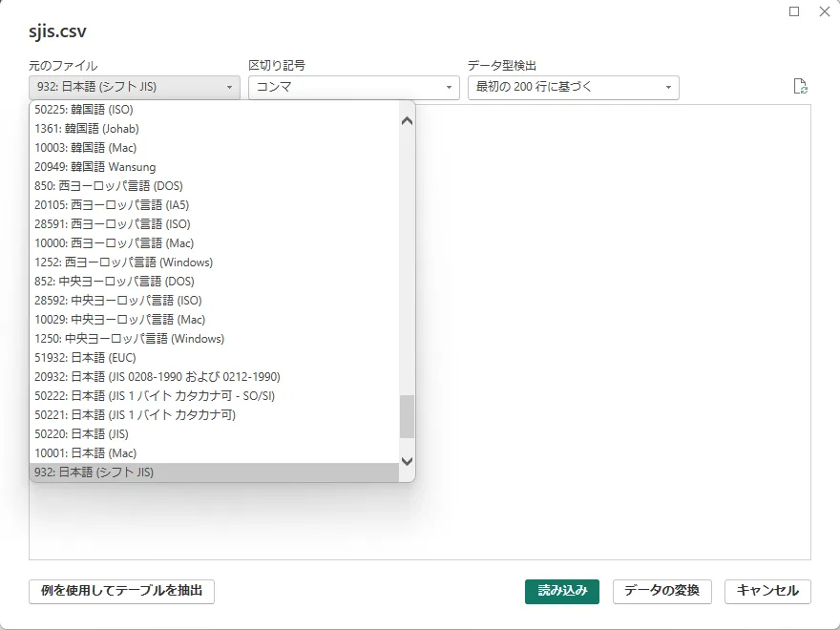The height and width of the screenshot is (630, 840).
Task: Click scroll down arrow in encoding list
Action: (408, 461)
